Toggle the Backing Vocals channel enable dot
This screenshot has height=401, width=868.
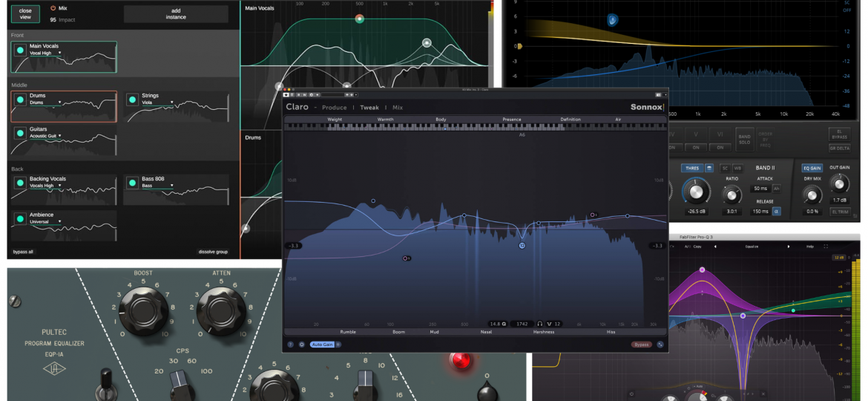pyautogui.click(x=21, y=183)
